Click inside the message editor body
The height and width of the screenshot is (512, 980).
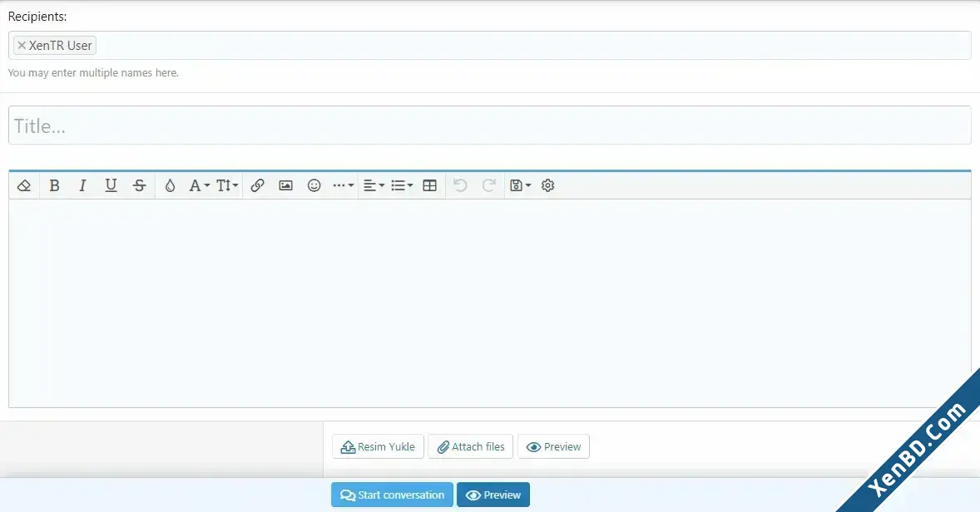pos(489,303)
